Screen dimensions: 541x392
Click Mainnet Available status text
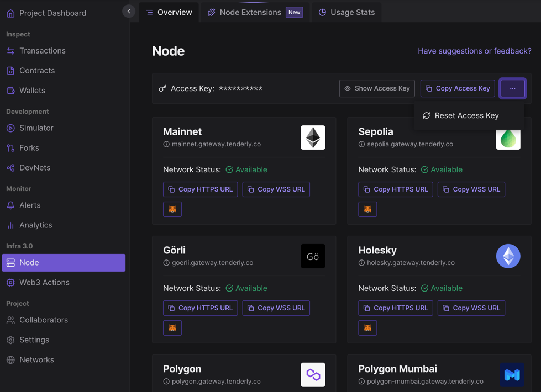251,169
